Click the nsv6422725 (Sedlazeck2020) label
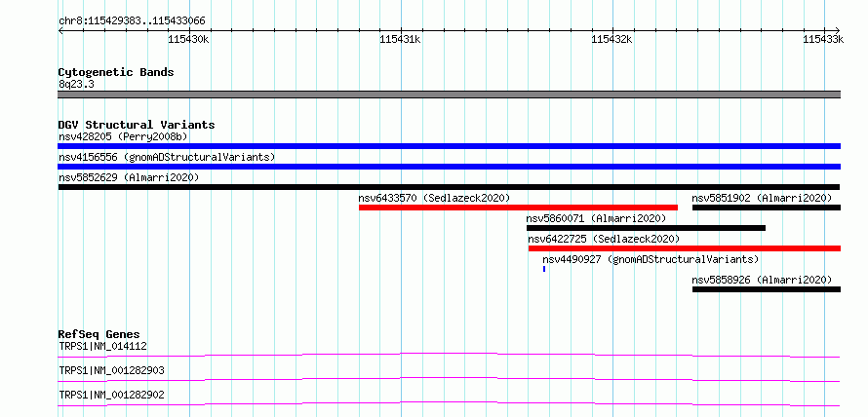The height and width of the screenshot is (417, 868). [604, 239]
